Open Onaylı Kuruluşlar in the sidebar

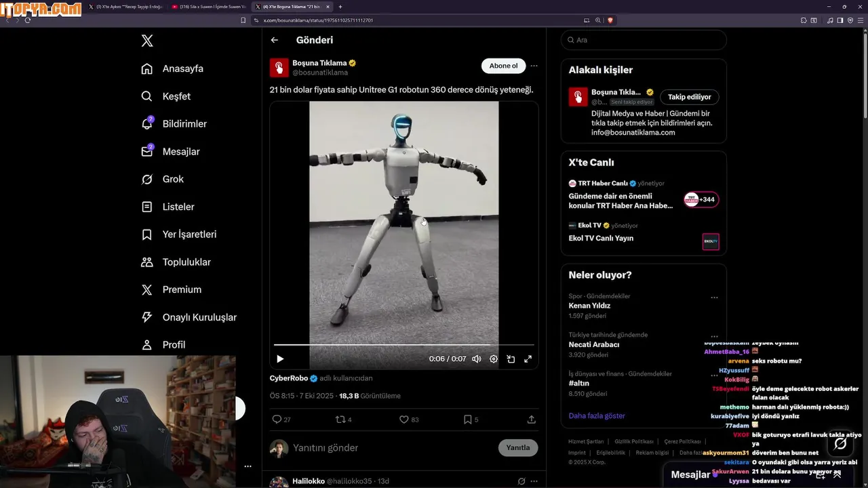189,317
